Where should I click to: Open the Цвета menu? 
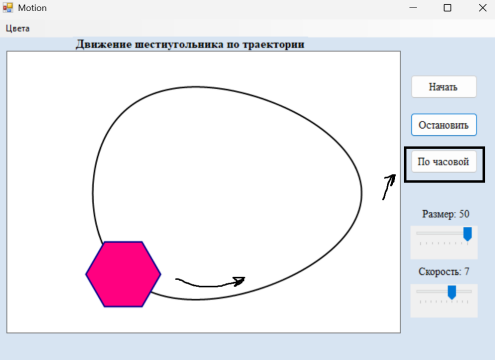coord(17,28)
